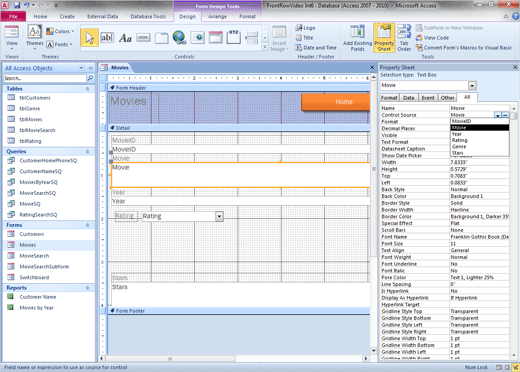
Task: Choose Year in Control Source list
Action: point(480,134)
